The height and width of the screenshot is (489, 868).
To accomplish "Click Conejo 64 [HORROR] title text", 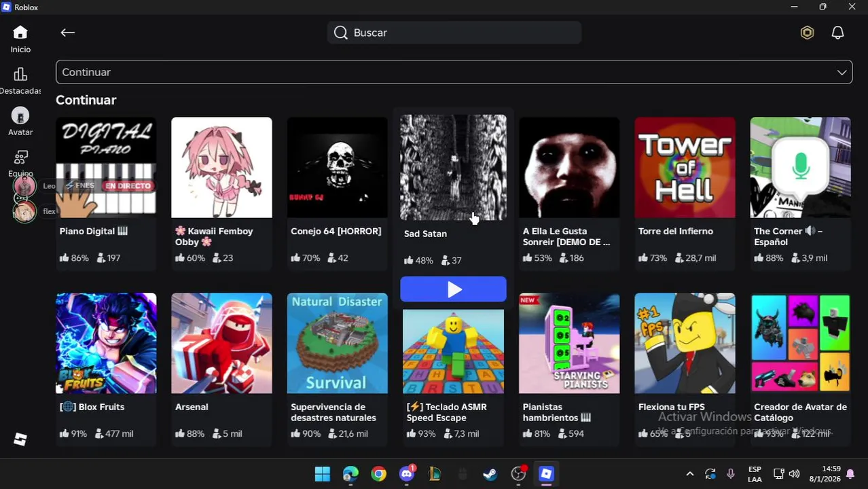I will pos(336,231).
